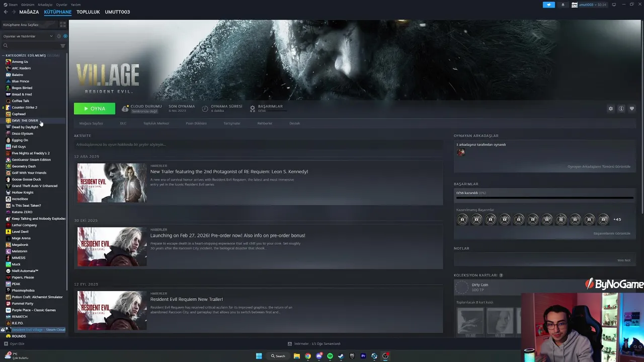Open Resident Evil Requiem New Trailer headline
The height and width of the screenshot is (362, 644).
187,299
